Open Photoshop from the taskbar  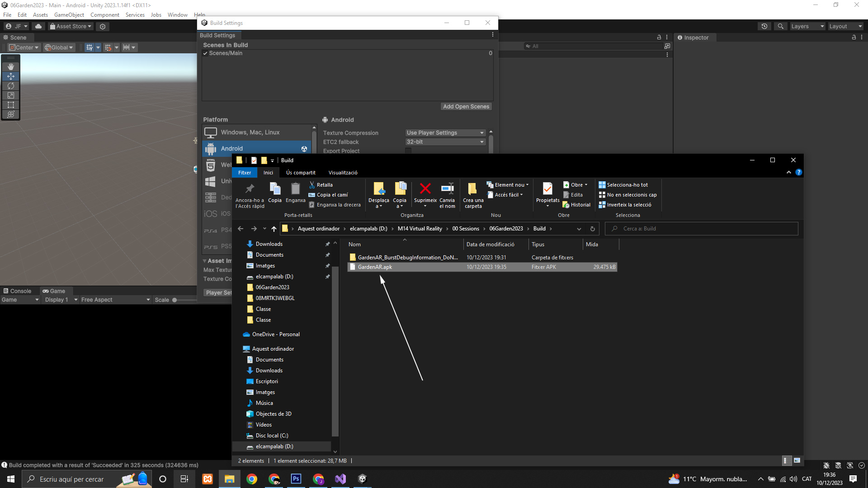coord(296,479)
